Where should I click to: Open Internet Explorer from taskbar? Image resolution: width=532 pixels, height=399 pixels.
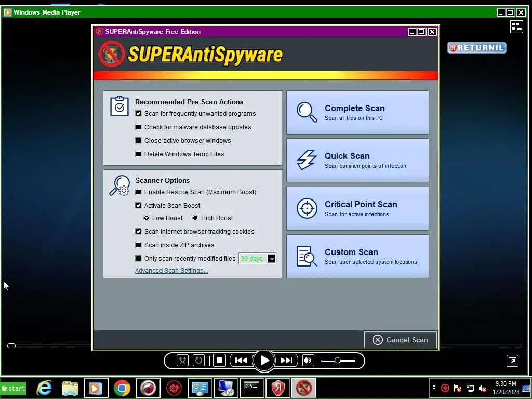[45, 388]
